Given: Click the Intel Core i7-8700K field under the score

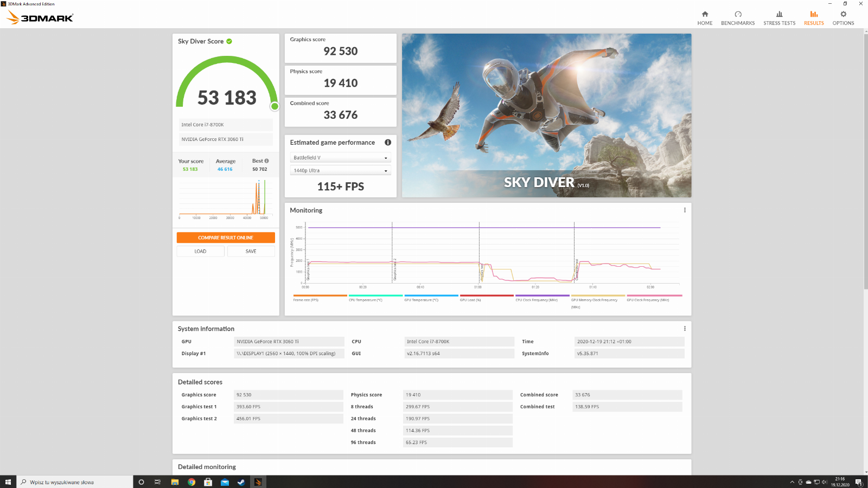Looking at the screenshot, I should pos(226,125).
